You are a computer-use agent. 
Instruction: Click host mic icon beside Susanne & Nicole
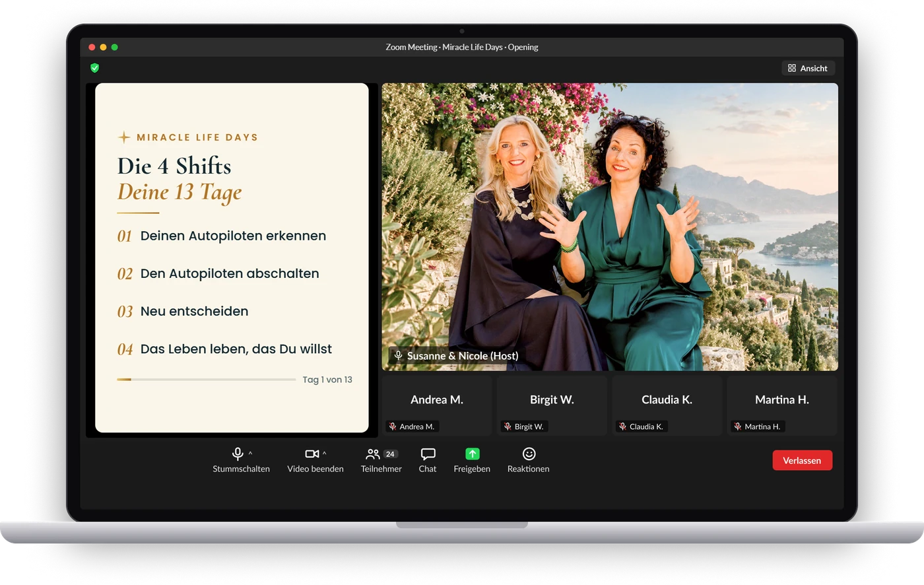399,355
